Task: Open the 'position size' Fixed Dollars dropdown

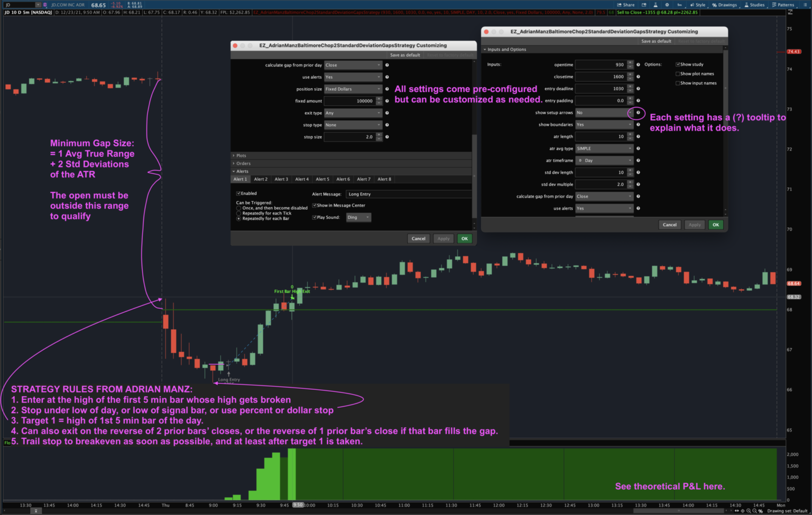Action: (x=353, y=89)
